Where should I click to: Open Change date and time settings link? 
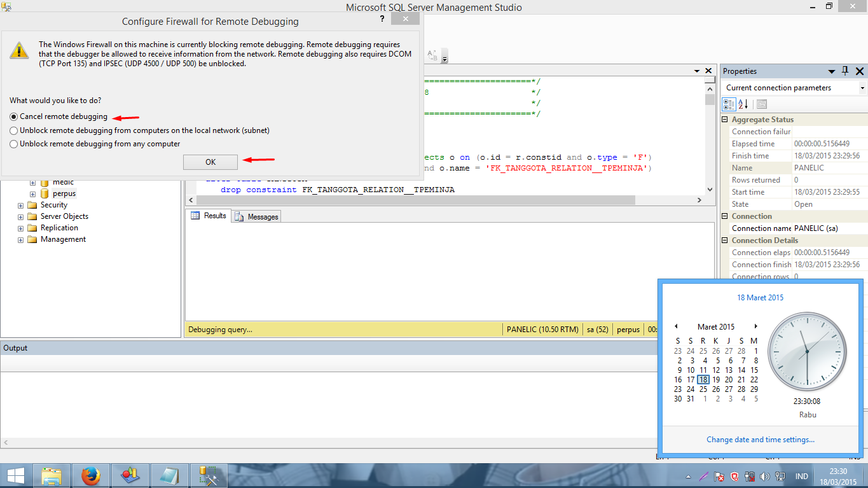(760, 439)
